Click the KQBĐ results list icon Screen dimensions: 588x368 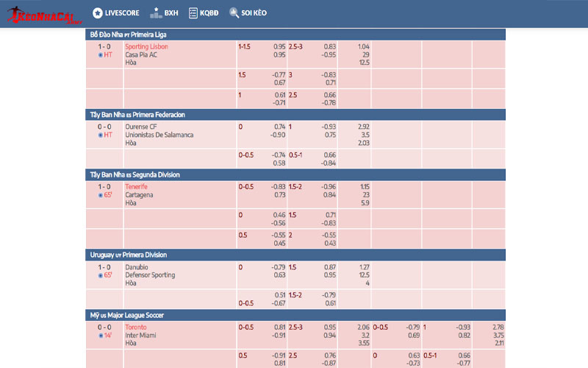(193, 13)
